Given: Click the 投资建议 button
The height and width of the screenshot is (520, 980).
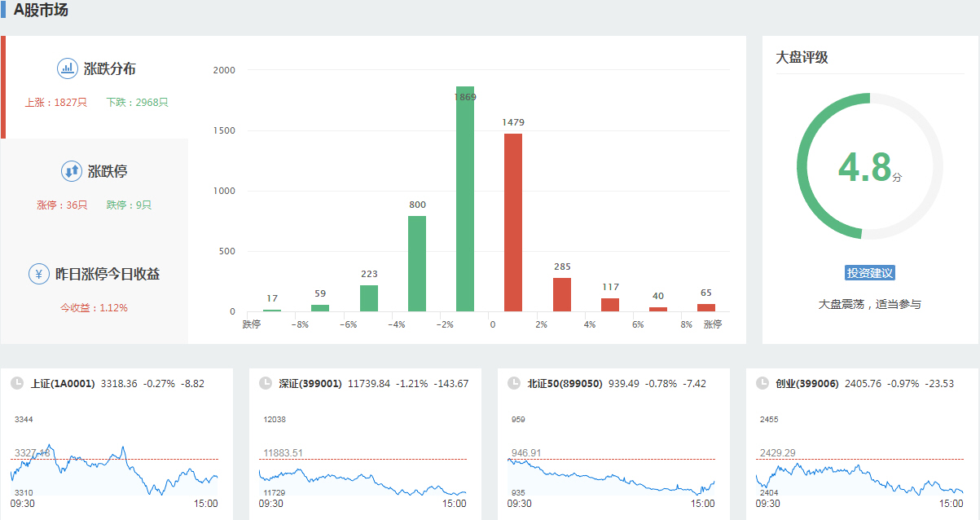Looking at the screenshot, I should [x=870, y=273].
